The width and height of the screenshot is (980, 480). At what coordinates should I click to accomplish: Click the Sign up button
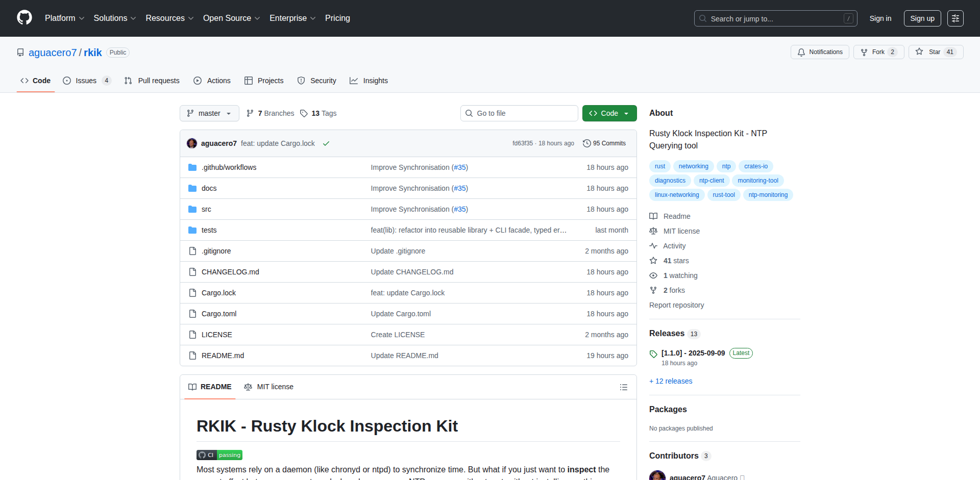[922, 18]
